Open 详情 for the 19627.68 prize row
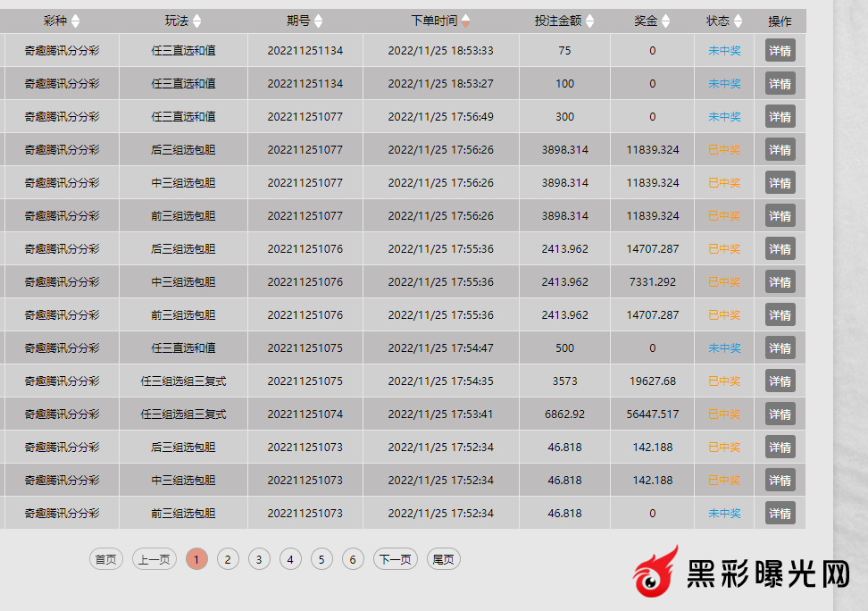The width and height of the screenshot is (868, 611). (x=780, y=381)
